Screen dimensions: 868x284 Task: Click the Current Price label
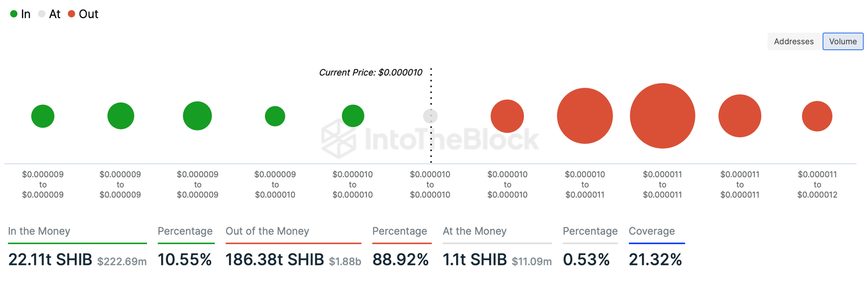click(371, 72)
